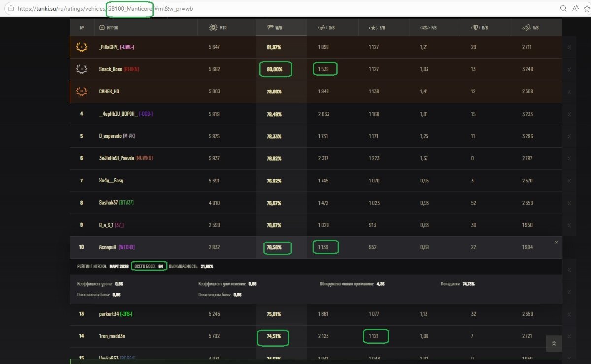Close the expanded AcnepuH details panel

coord(556,242)
